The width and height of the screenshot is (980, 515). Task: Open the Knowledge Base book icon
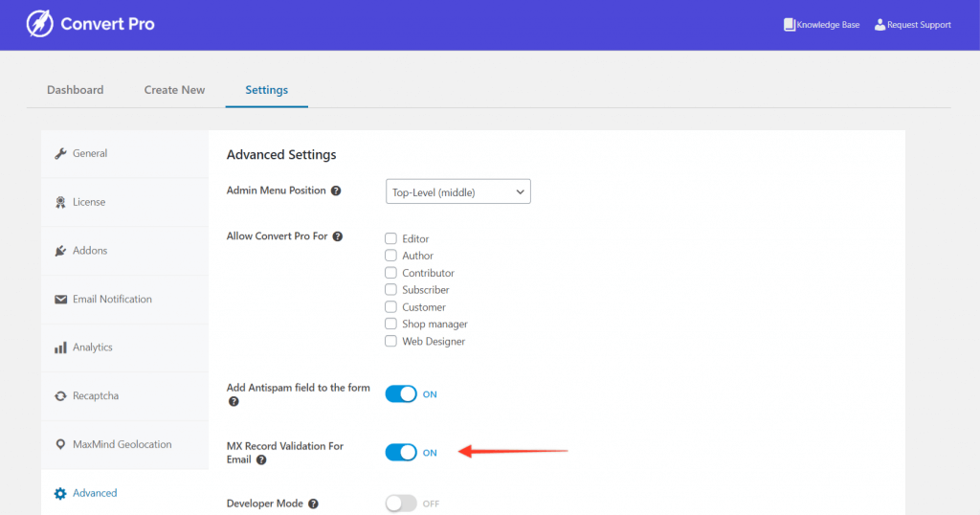(x=790, y=24)
